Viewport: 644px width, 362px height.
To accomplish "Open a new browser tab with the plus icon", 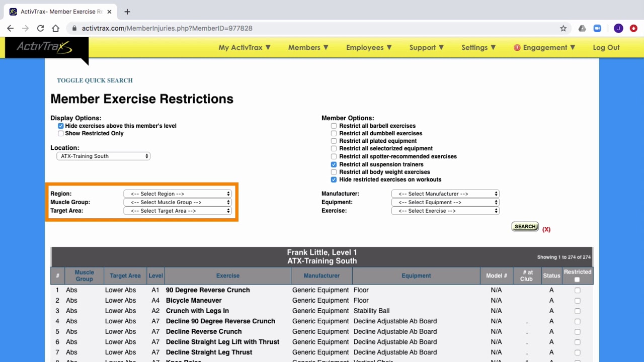I will [x=127, y=12].
